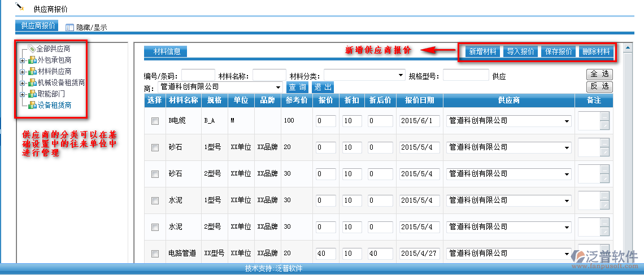Click the 职能部门 folder icon

(33, 94)
